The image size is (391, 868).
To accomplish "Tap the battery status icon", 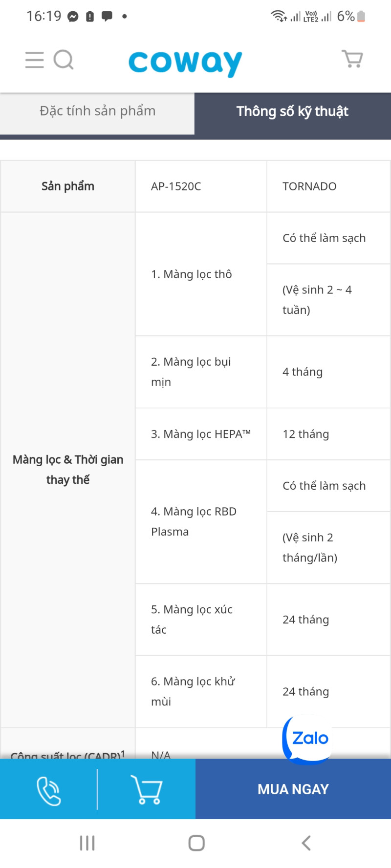I will coord(361,17).
